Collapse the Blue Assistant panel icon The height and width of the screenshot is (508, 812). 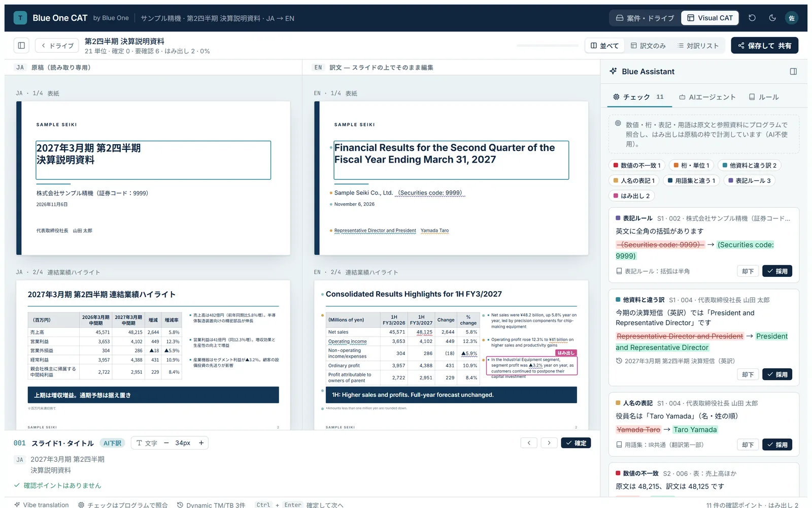click(793, 72)
